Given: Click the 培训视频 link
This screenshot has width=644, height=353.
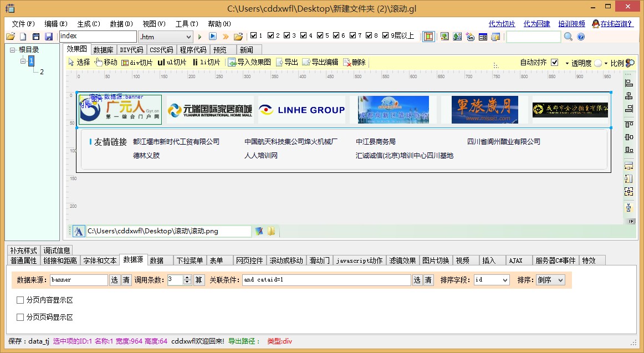Looking at the screenshot, I should 572,24.
